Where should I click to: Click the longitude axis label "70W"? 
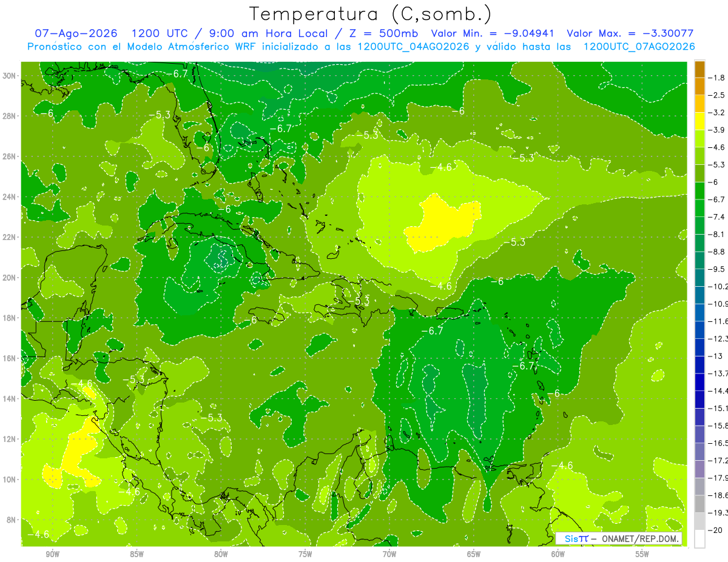click(389, 554)
